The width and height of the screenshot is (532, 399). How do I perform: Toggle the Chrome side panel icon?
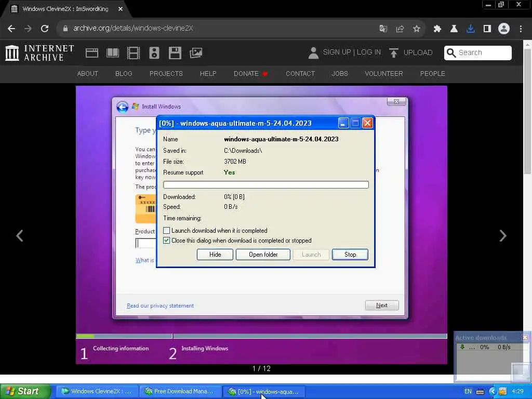click(487, 29)
